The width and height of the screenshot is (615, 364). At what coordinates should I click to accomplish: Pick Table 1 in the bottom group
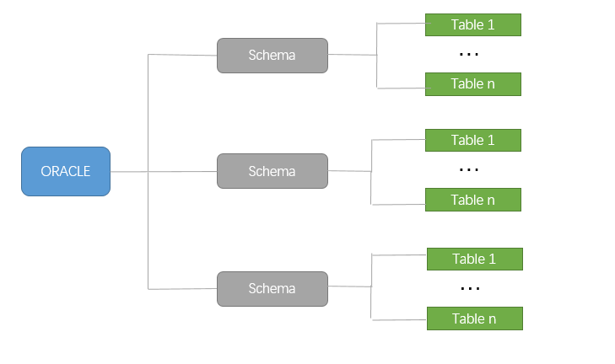(x=474, y=259)
